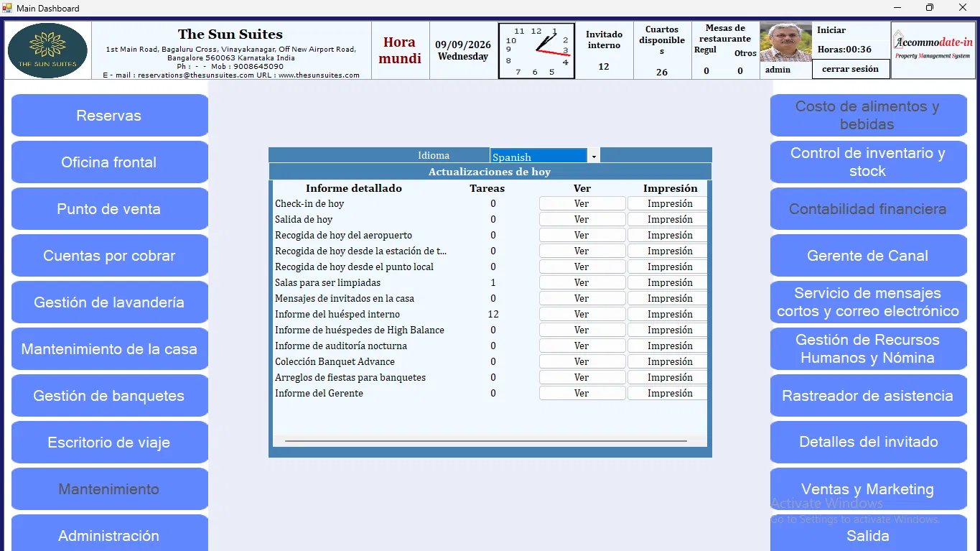The height and width of the screenshot is (551, 980).
Task: Open Servicio de mensajes cortos y correo
Action: pyautogui.click(x=868, y=302)
